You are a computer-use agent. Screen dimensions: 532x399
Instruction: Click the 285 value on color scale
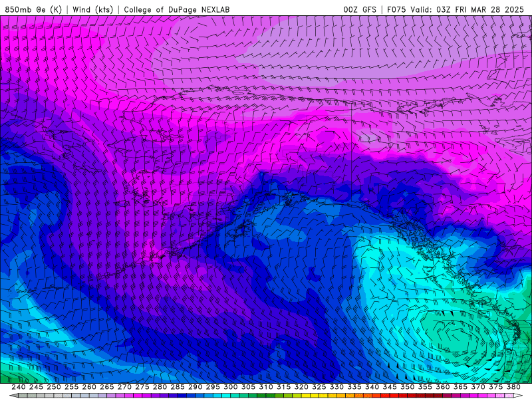(178, 387)
